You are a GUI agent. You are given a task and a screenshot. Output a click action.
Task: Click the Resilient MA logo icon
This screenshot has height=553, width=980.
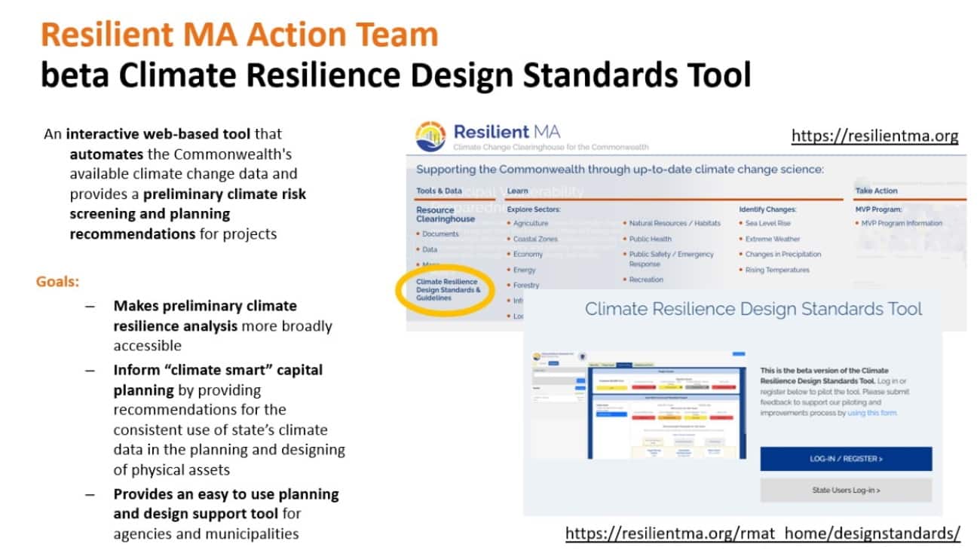pos(430,136)
